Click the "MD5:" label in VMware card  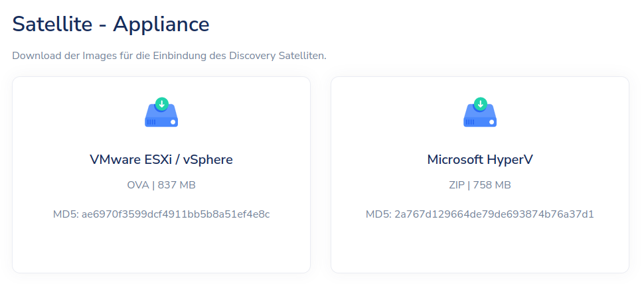coord(66,214)
